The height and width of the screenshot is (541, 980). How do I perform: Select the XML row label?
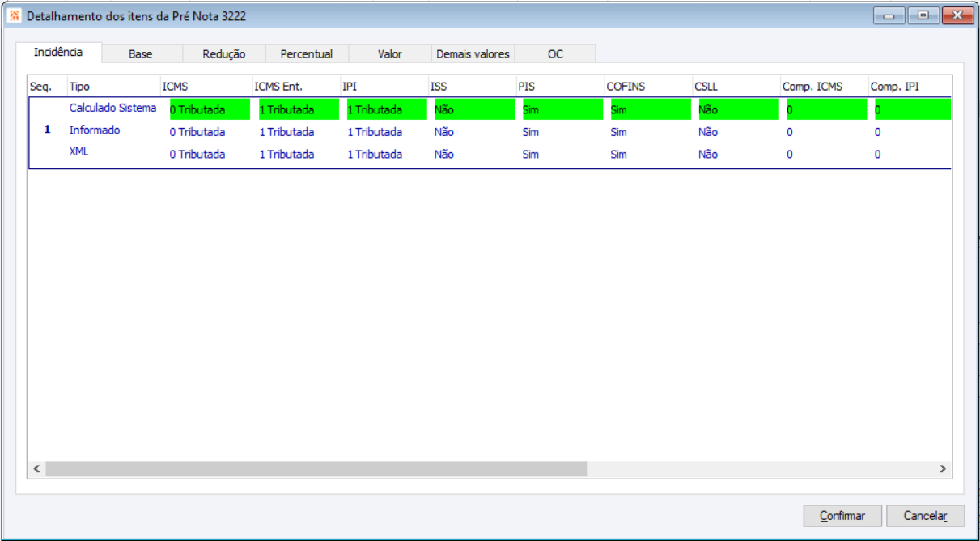point(78,151)
